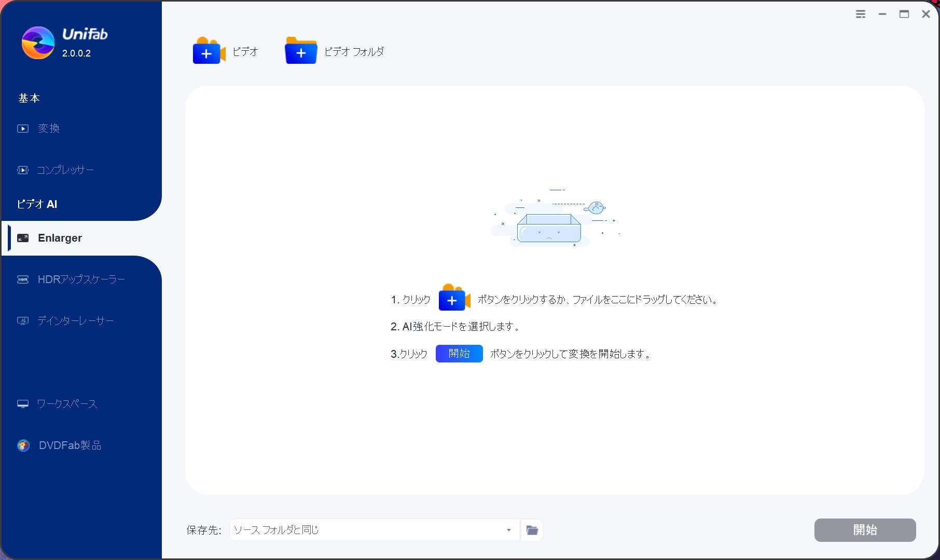
Task: Click the workspace monitor icon
Action: click(23, 404)
